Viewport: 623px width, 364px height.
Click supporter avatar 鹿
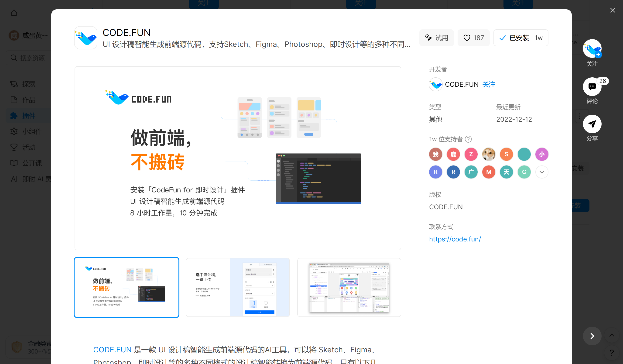pyautogui.click(x=453, y=154)
